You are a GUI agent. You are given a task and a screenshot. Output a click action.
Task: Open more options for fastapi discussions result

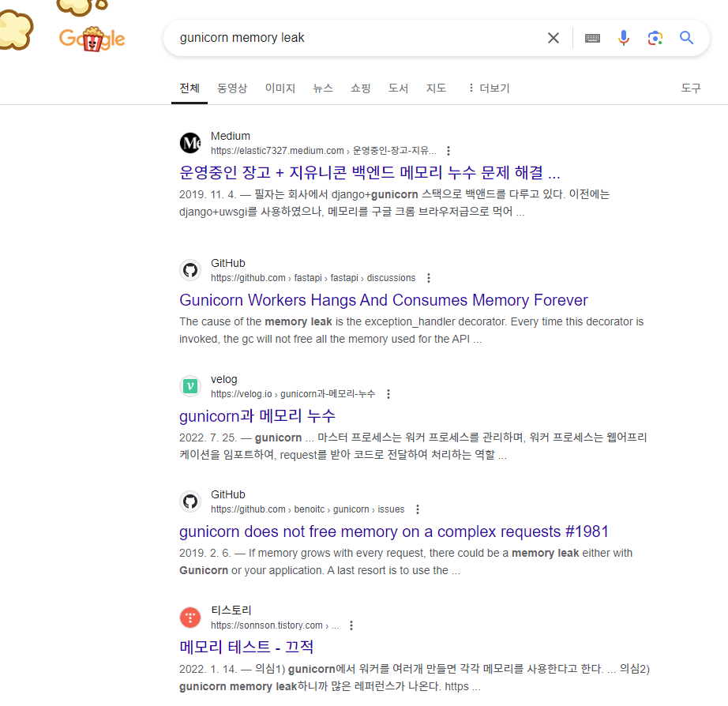point(429,278)
